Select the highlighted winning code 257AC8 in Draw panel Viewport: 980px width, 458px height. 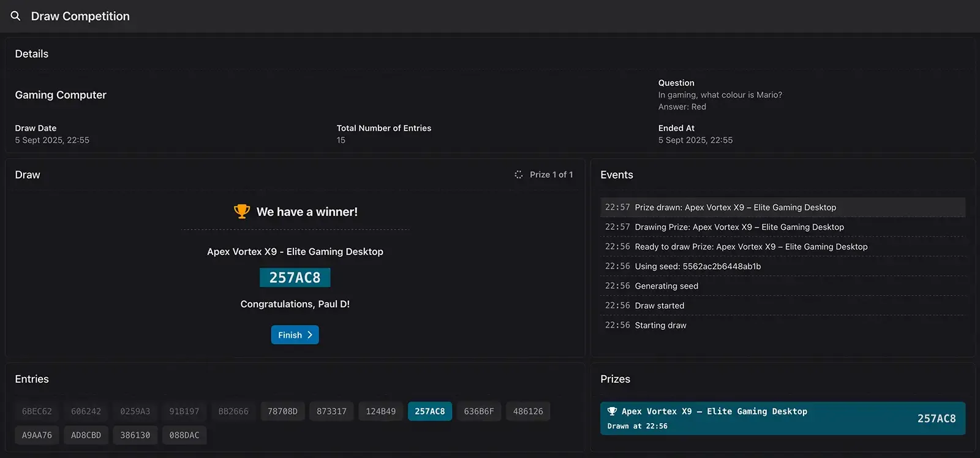pos(295,278)
